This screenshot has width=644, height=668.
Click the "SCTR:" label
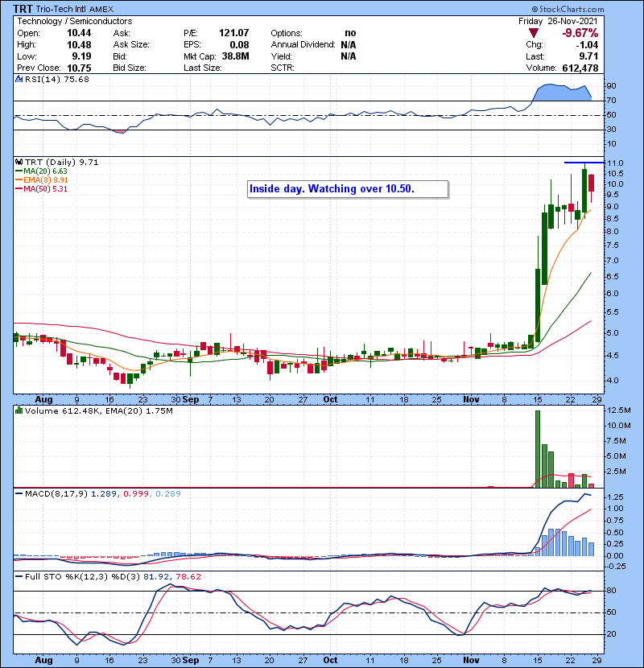[283, 68]
